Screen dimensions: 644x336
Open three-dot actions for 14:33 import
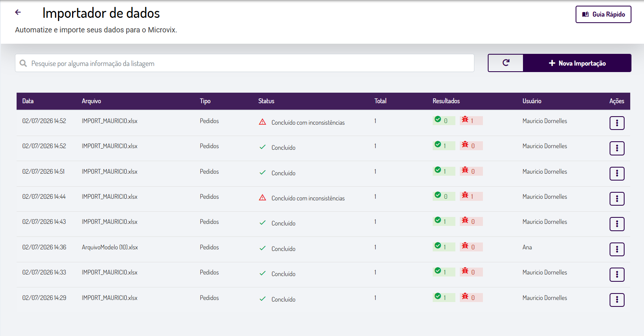click(617, 274)
